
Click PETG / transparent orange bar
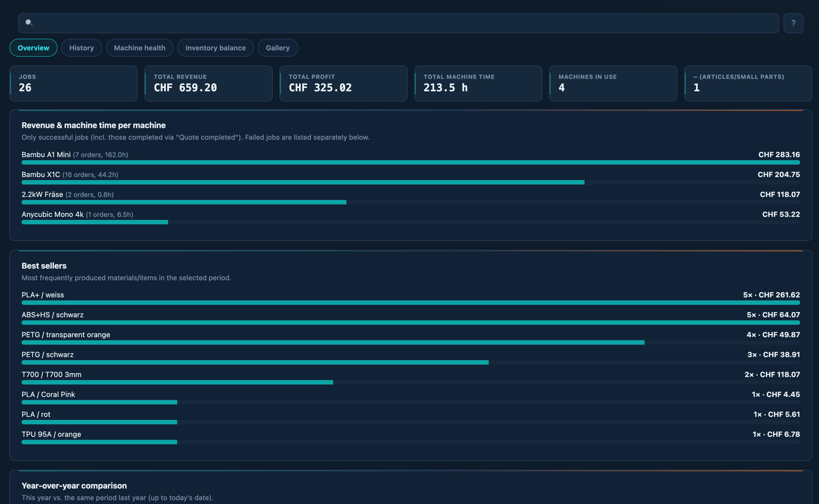click(411, 342)
